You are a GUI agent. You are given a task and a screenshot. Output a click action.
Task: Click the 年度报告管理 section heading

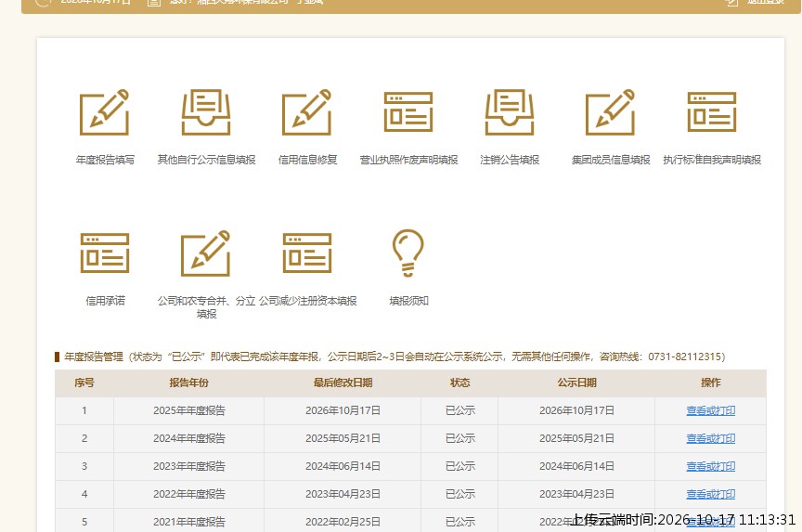94,357
